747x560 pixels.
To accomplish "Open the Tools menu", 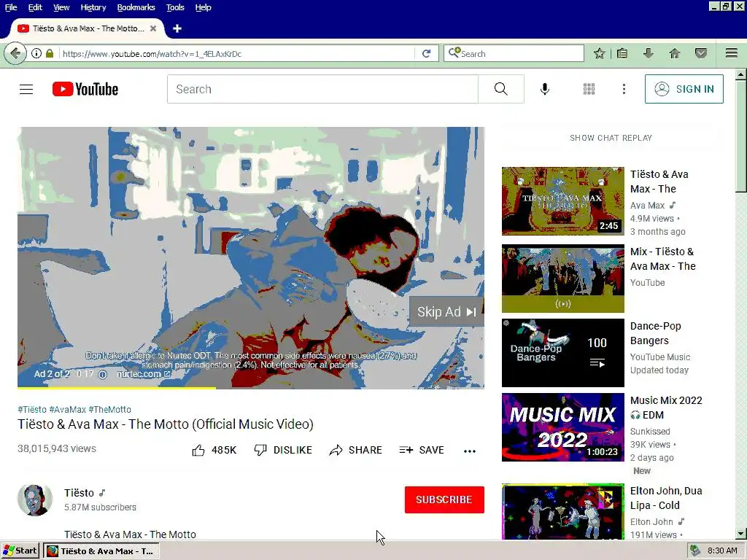I will pos(175,7).
